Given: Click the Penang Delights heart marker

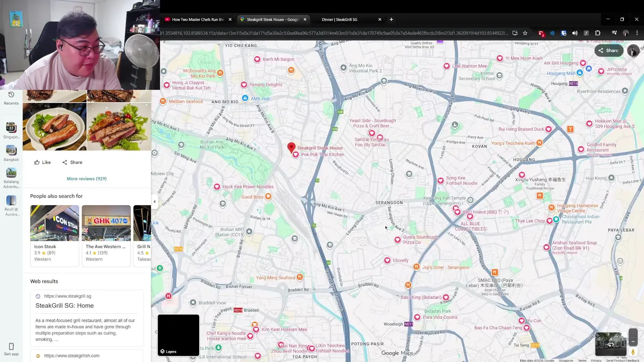Looking at the screenshot, I should click(244, 84).
